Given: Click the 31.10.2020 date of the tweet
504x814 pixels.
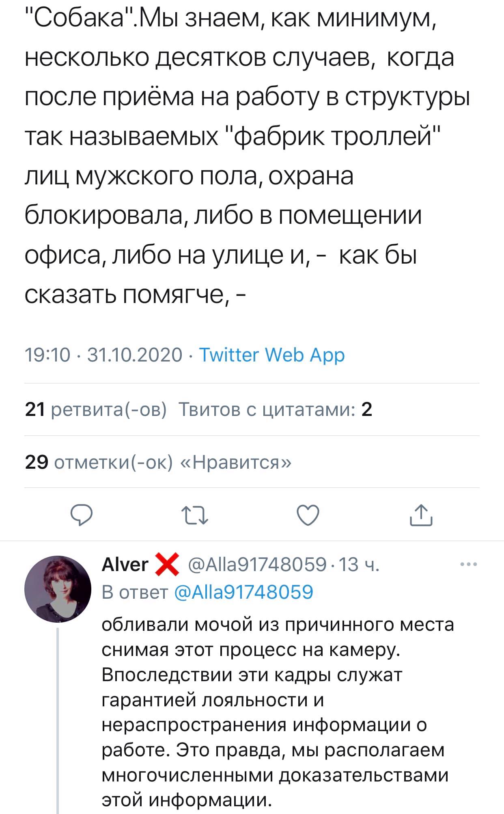Looking at the screenshot, I should 135,355.
